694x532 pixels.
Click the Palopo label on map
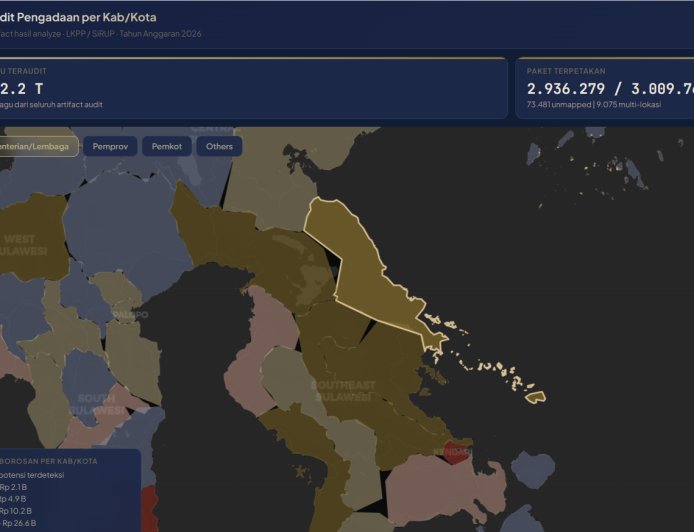pyautogui.click(x=130, y=314)
